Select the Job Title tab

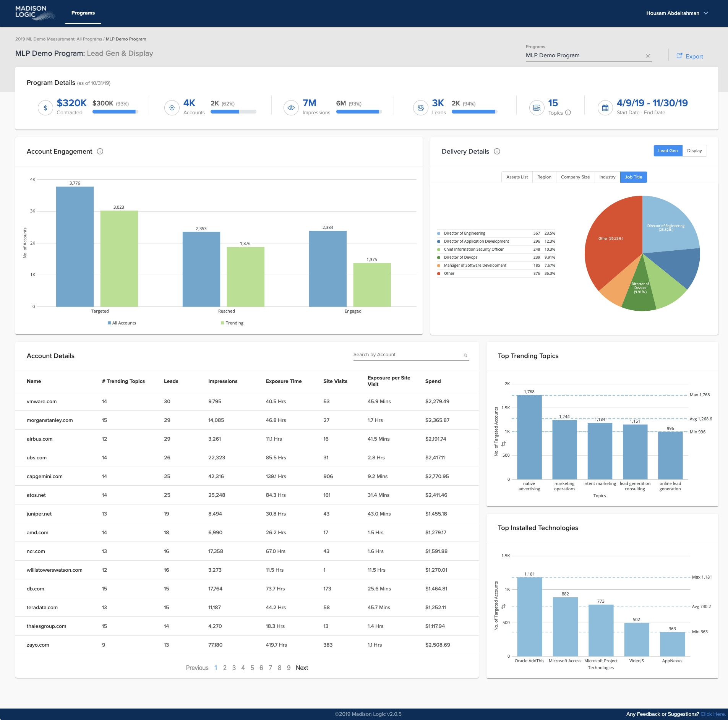(x=633, y=177)
